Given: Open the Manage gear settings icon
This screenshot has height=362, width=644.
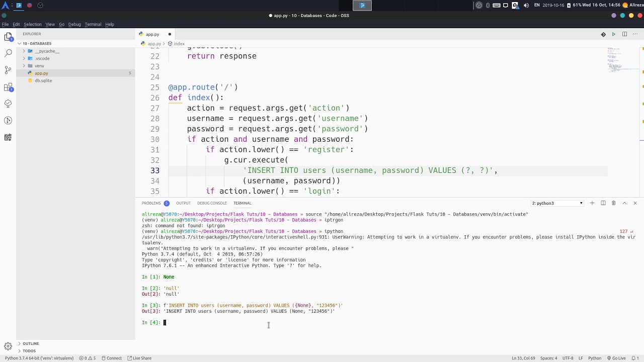Looking at the screenshot, I should [8, 346].
